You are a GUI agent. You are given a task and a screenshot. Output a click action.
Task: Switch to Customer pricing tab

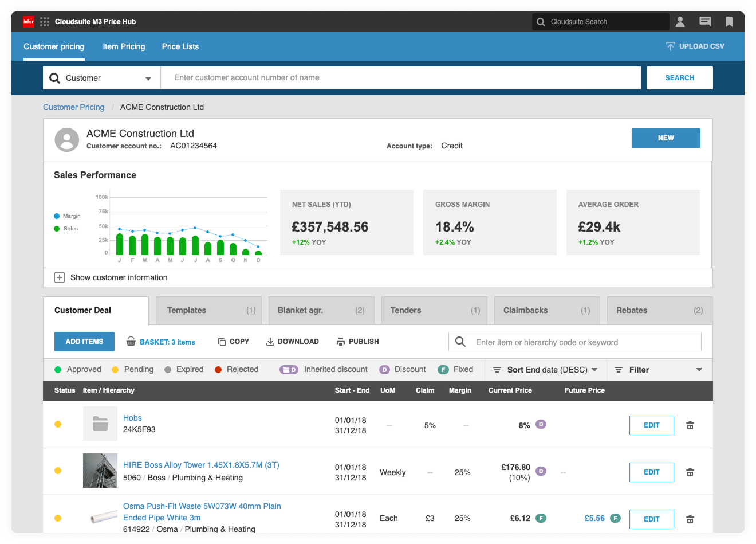[x=54, y=46]
